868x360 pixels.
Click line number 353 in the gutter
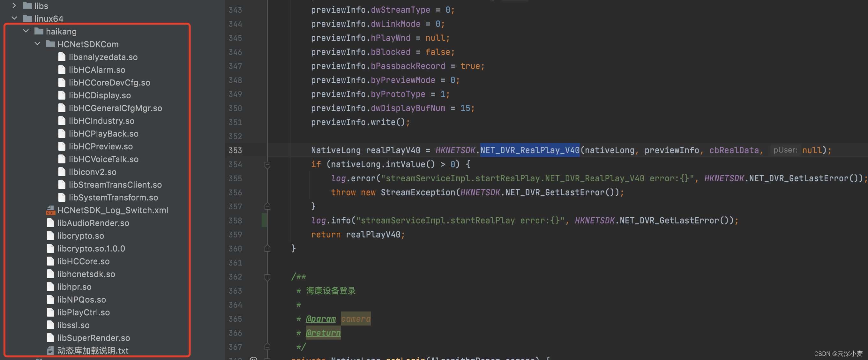coord(235,150)
